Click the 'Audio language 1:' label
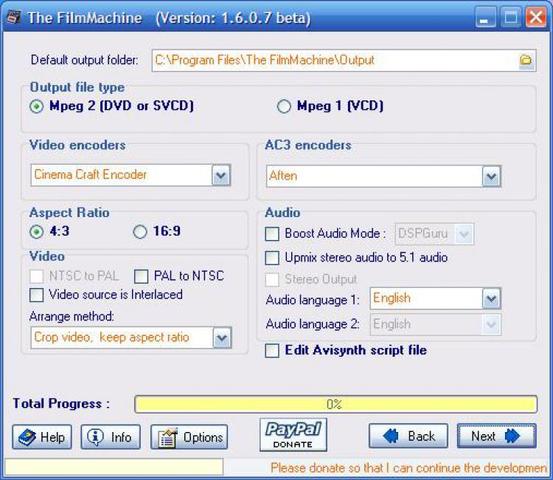Viewport: 553px width, 480px height. coord(312,300)
